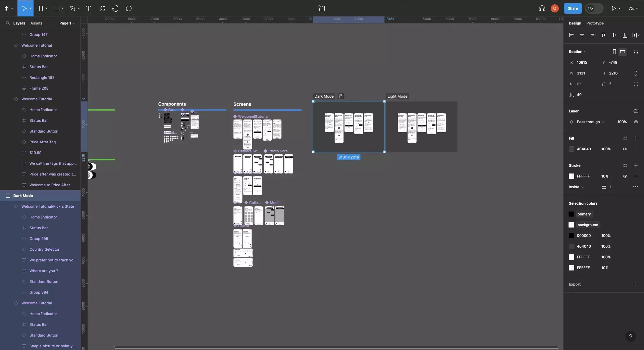Screen dimensions: 644x350
Task: Toggle stroke visibility eye
Action: click(x=625, y=176)
